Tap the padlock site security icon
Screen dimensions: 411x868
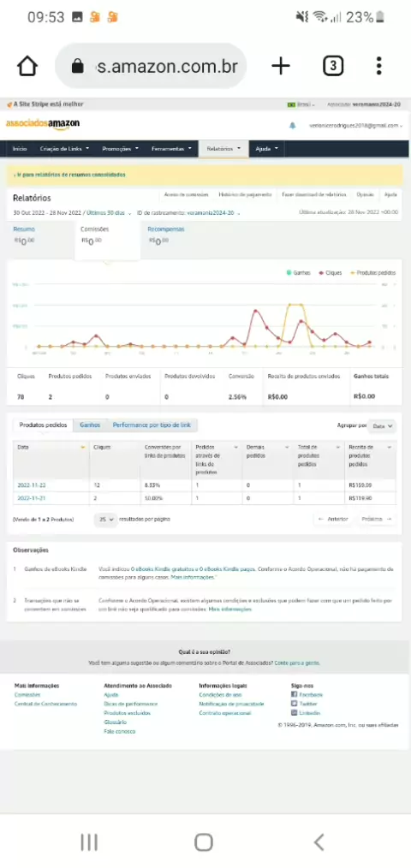[78, 67]
